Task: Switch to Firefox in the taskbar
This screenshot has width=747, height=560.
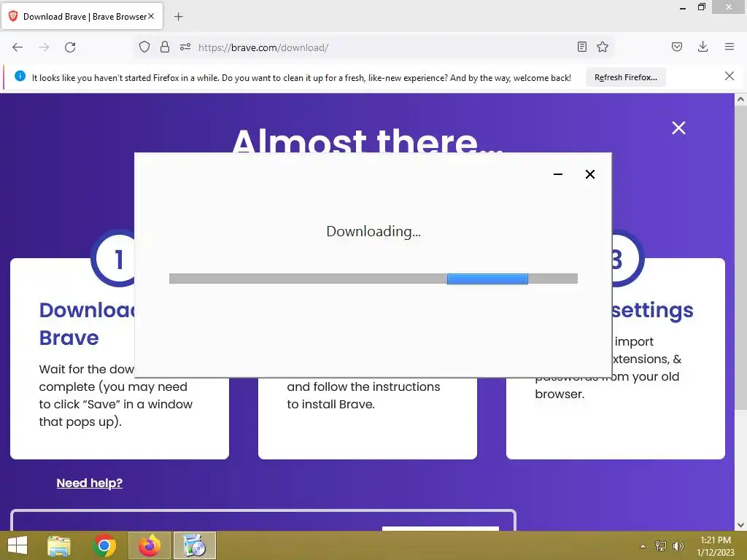Action: click(x=150, y=545)
